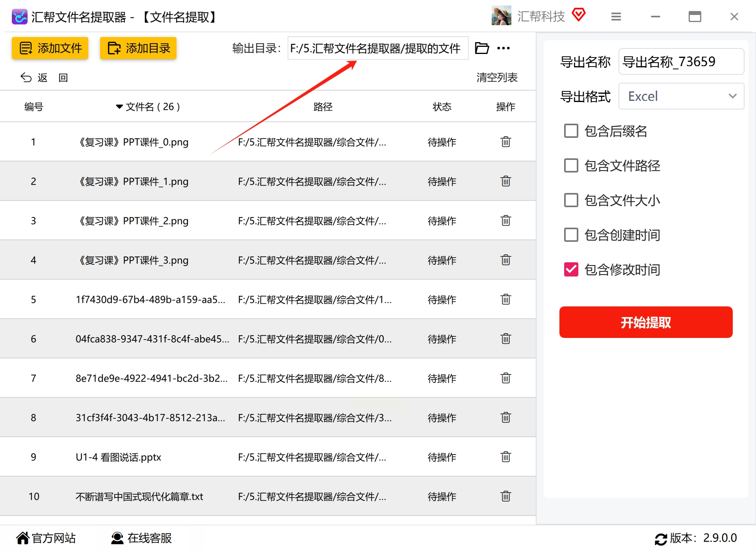Open the hamburger menu in title bar
Image resolution: width=756 pixels, height=551 pixels.
pos(616,17)
